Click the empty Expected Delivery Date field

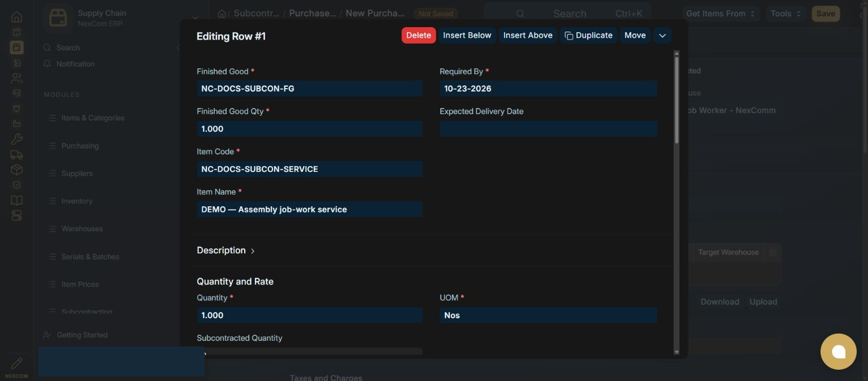pos(548,129)
